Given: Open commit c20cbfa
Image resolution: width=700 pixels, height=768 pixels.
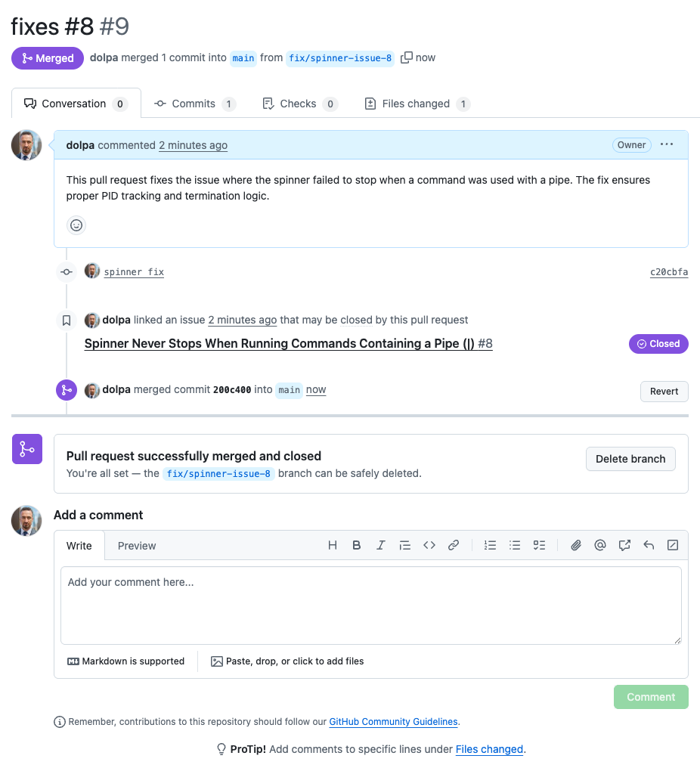Looking at the screenshot, I should (x=669, y=272).
